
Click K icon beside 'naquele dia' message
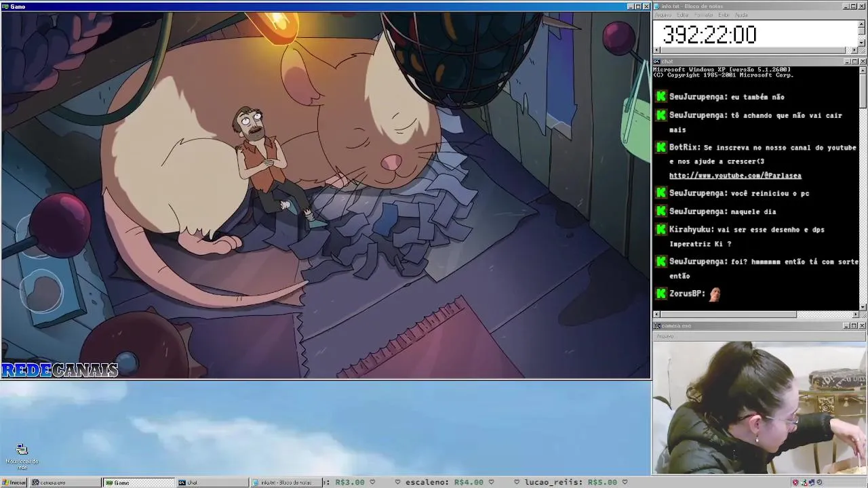tap(661, 211)
